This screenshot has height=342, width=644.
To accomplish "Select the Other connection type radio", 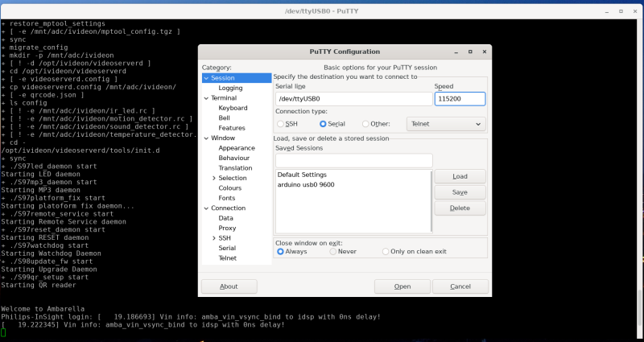I will (x=365, y=124).
